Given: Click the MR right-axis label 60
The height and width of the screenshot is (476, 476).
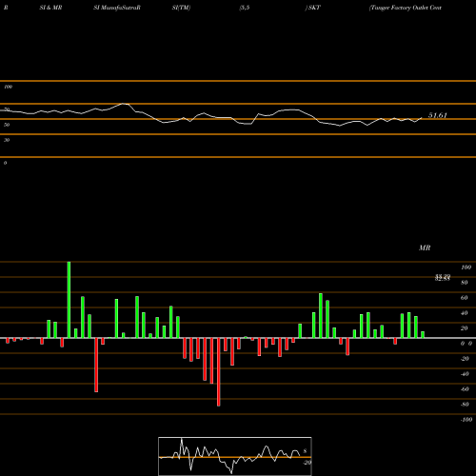Looking at the screenshot, I should tap(465, 298).
